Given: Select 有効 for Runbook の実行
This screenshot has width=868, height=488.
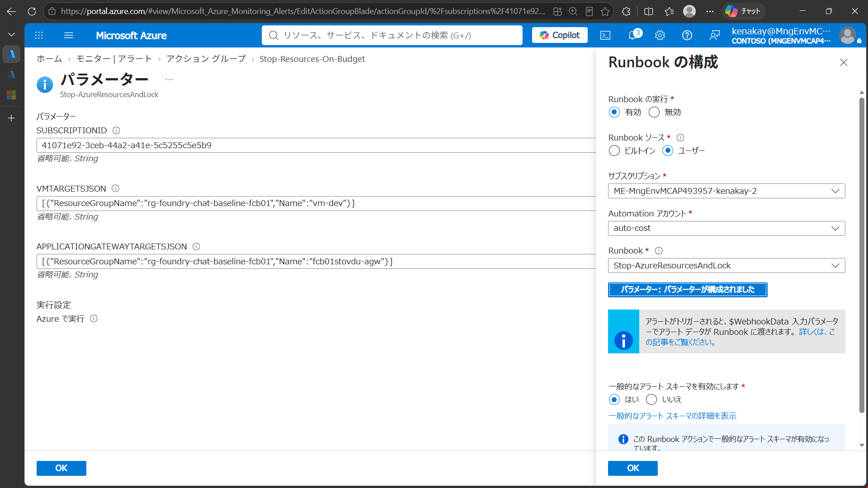Looking at the screenshot, I should tap(614, 112).
